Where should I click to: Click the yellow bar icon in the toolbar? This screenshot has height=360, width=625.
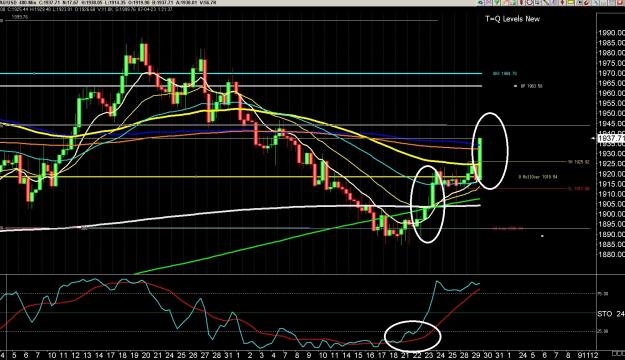[x=570, y=2]
